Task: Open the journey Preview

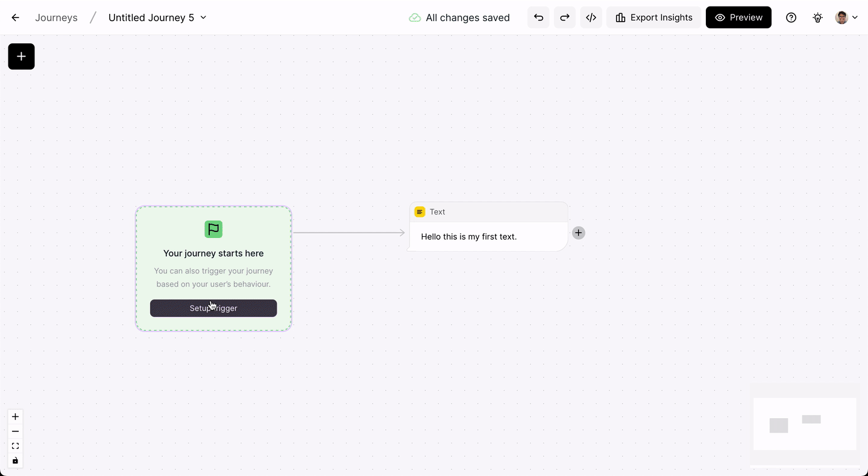Action: 738,17
